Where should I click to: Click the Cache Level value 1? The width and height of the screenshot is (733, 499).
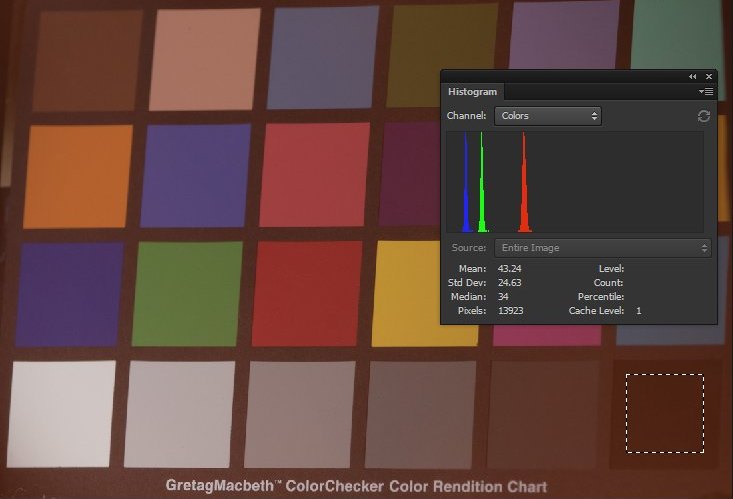coord(639,311)
